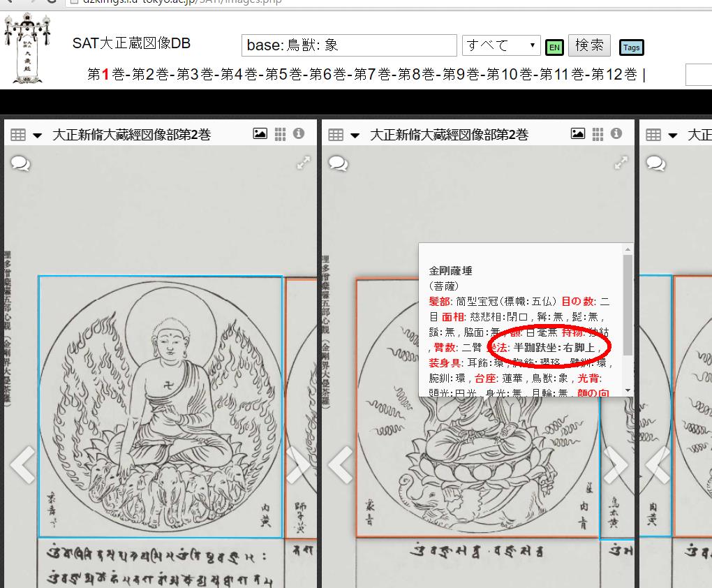Go to next image in second panel
Viewport: 712px width, 588px height.
(616, 464)
